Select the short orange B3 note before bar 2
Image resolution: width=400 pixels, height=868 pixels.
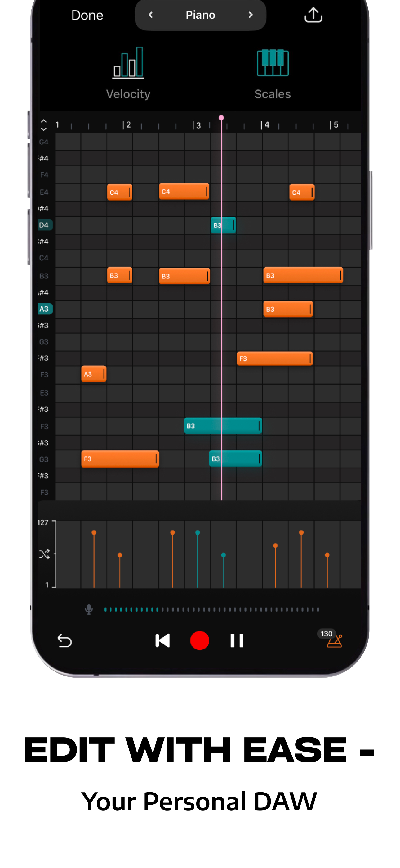(x=119, y=276)
